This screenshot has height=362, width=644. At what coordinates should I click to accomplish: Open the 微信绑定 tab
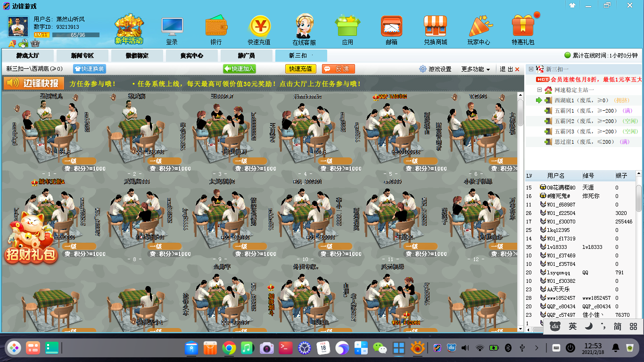(x=137, y=56)
